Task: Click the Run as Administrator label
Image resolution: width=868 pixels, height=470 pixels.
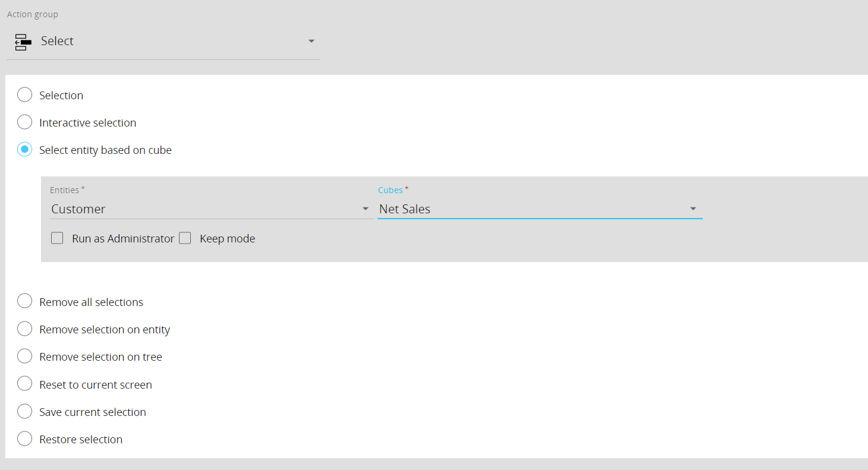Action: click(x=123, y=239)
